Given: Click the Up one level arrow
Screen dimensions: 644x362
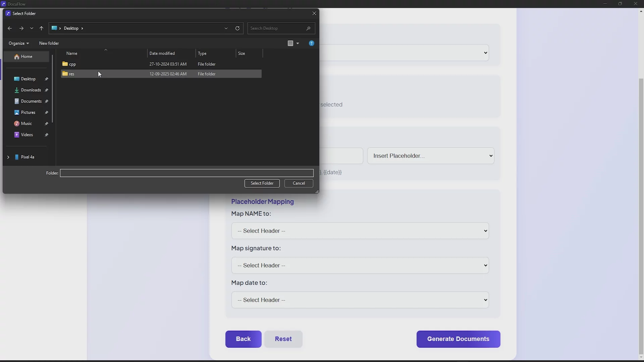Looking at the screenshot, I should pyautogui.click(x=41, y=28).
